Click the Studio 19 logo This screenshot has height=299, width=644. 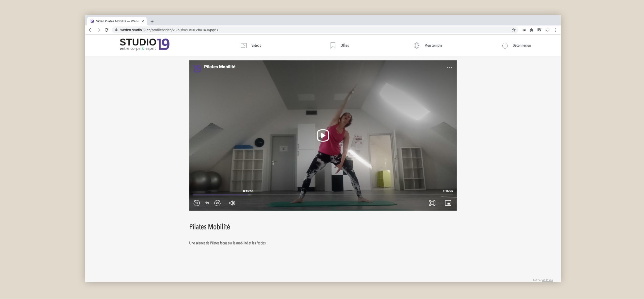pos(144,44)
